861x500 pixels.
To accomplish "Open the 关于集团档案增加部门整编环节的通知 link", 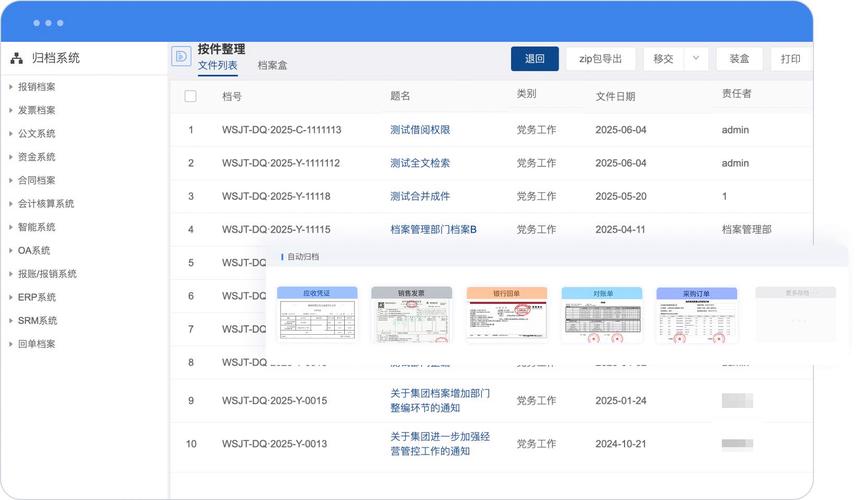I will 440,401.
